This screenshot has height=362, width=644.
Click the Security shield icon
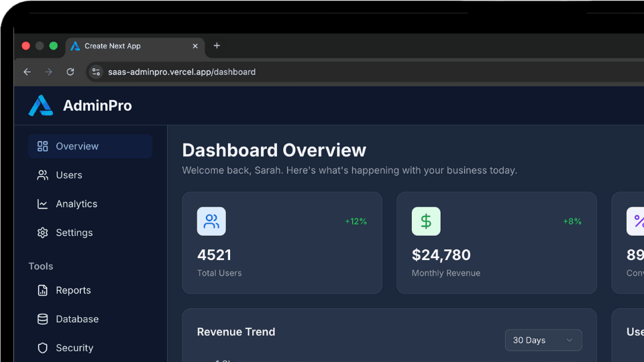43,348
